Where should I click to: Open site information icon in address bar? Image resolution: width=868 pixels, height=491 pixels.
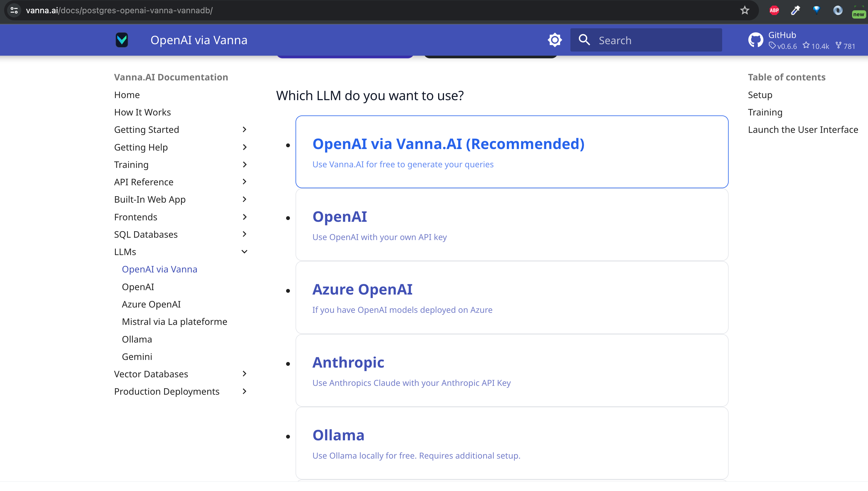click(14, 10)
